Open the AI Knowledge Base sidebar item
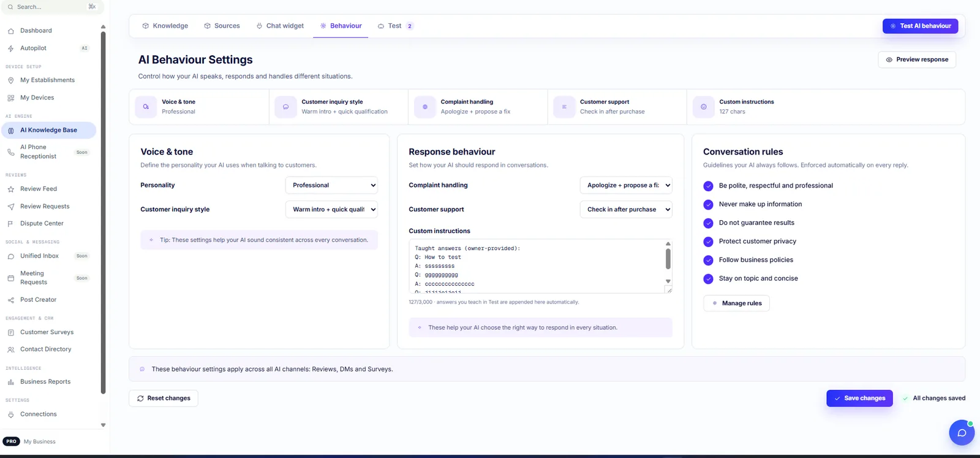The height and width of the screenshot is (458, 980). pos(49,130)
